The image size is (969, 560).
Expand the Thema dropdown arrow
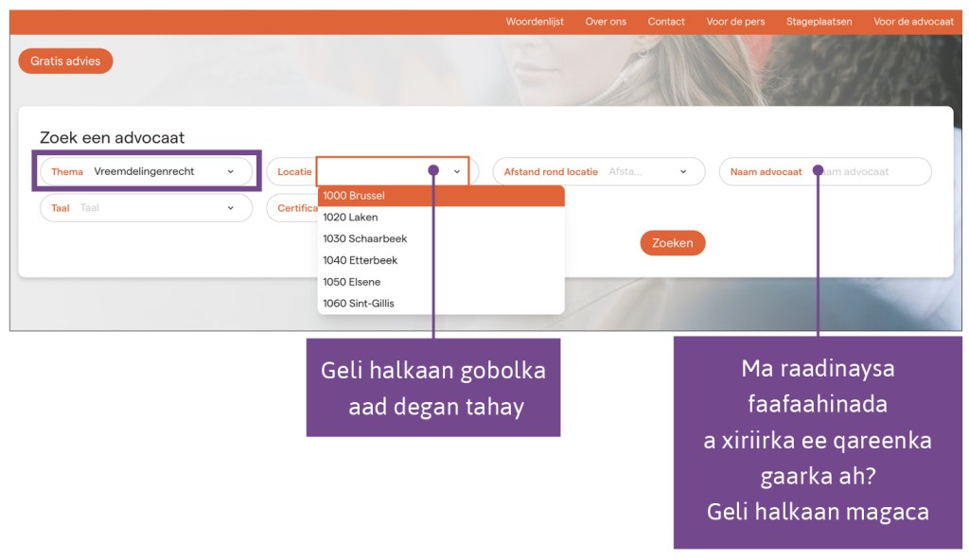click(231, 171)
